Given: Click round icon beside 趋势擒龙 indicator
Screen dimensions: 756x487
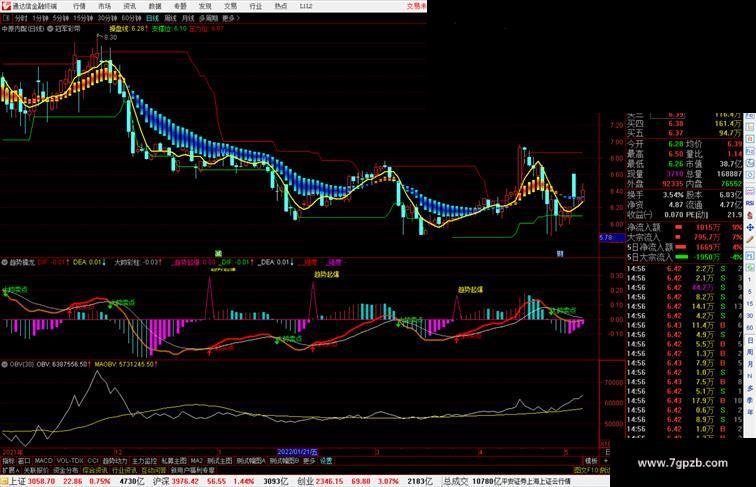Looking at the screenshot, I should pyautogui.click(x=5, y=263).
